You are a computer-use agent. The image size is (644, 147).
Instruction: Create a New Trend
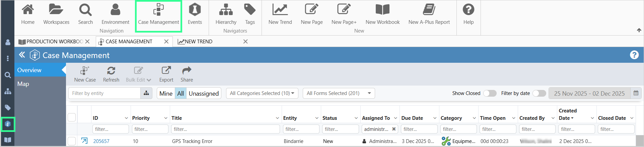pyautogui.click(x=280, y=14)
